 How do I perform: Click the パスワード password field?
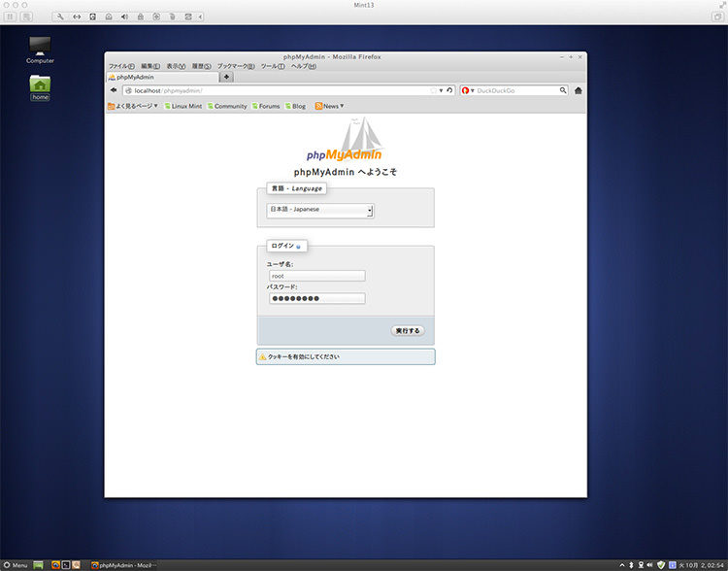click(x=317, y=298)
